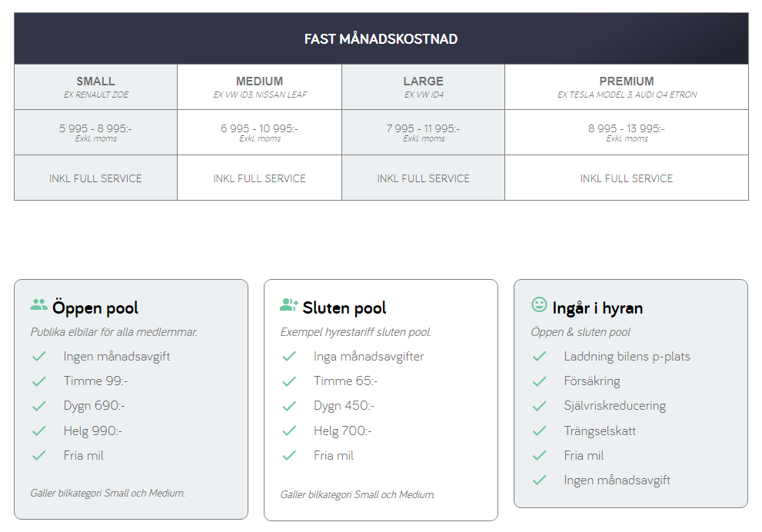Click the LARGE price 7 995 - 11 995:-
Image resolution: width=762 pixels, height=532 pixels.
423,129
